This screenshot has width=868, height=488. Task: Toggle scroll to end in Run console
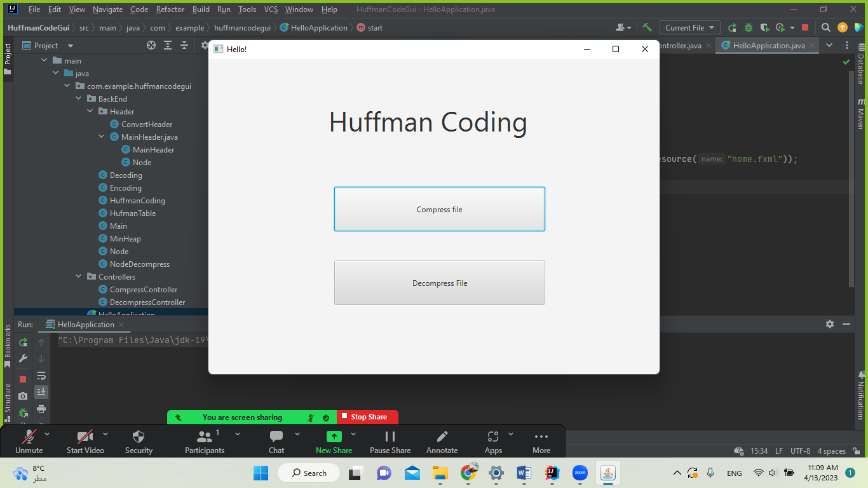[41, 392]
